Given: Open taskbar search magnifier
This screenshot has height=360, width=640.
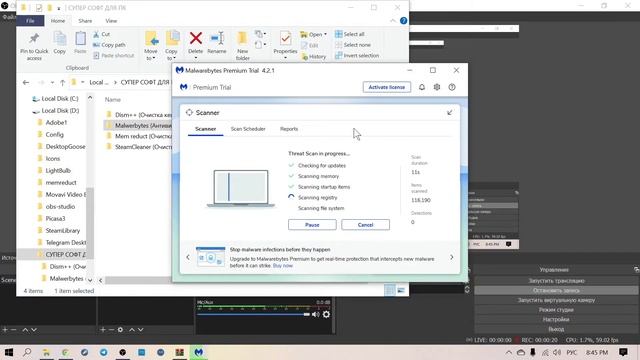Looking at the screenshot, I should tap(27, 352).
